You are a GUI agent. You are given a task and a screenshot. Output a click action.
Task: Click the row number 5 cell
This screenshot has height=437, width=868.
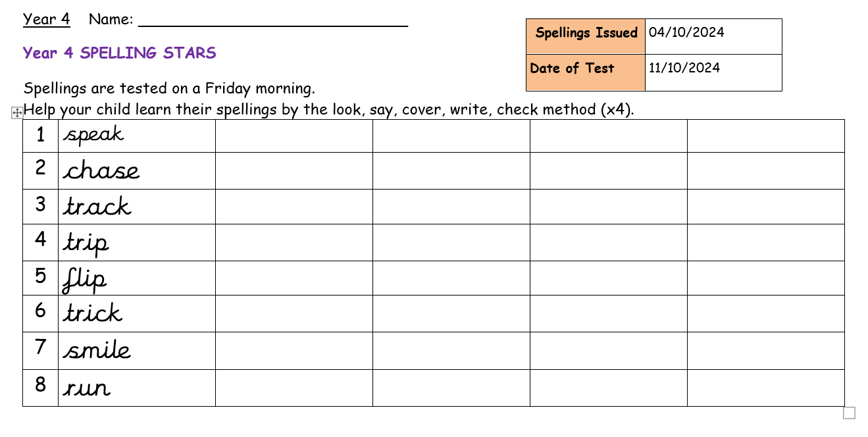coord(41,278)
